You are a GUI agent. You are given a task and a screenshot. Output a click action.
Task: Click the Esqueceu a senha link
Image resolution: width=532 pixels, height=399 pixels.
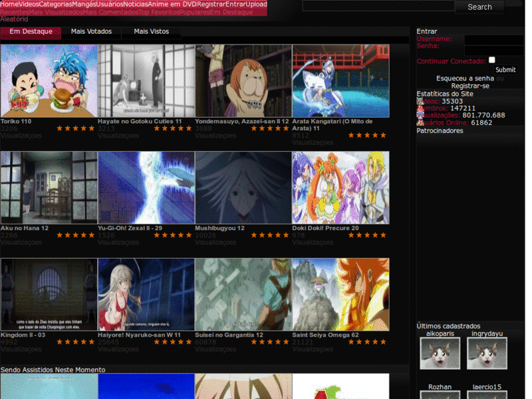(465, 78)
